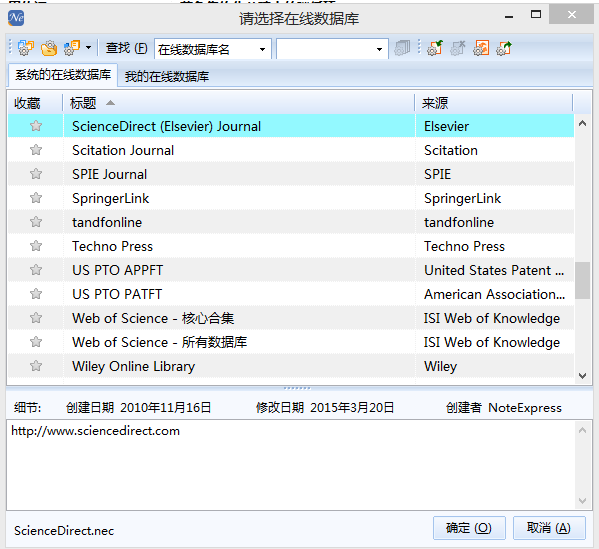
Task: Open the small arrow menu left of 查找
Action: tap(89, 48)
